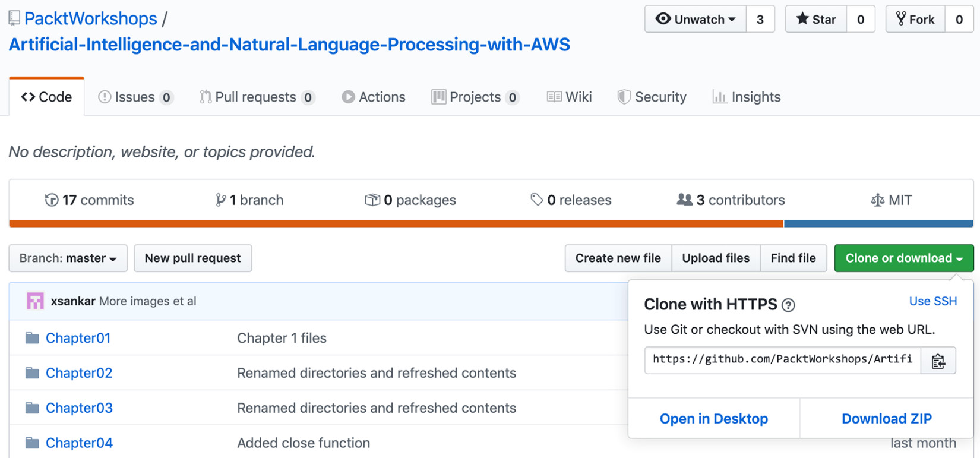Screen dimensions: 980x458
Task: View the 0 packages link
Action: [x=410, y=200]
